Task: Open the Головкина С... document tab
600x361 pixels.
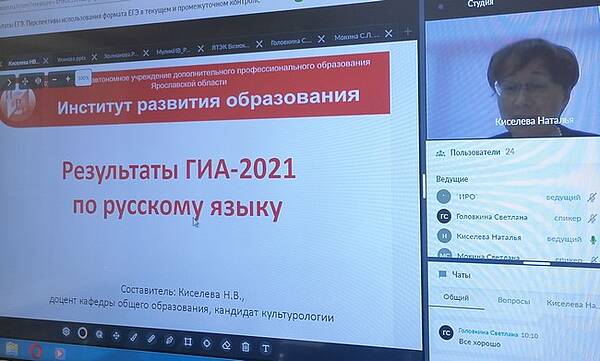Action: [x=291, y=41]
